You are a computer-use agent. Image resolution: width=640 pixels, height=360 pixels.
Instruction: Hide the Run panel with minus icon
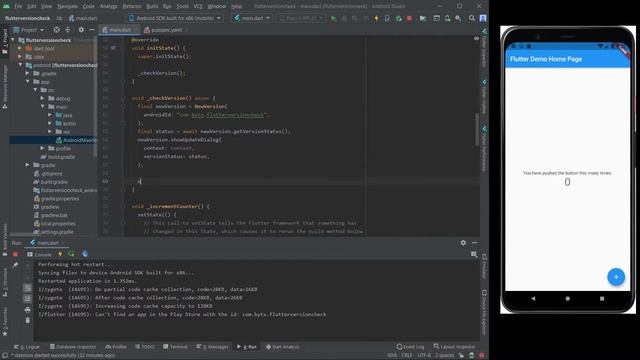[474, 243]
